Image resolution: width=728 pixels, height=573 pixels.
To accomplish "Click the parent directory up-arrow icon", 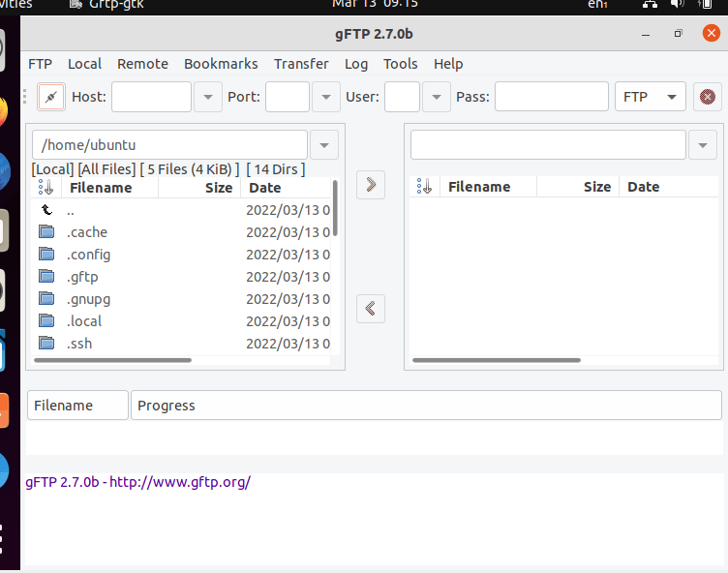I will [46, 210].
